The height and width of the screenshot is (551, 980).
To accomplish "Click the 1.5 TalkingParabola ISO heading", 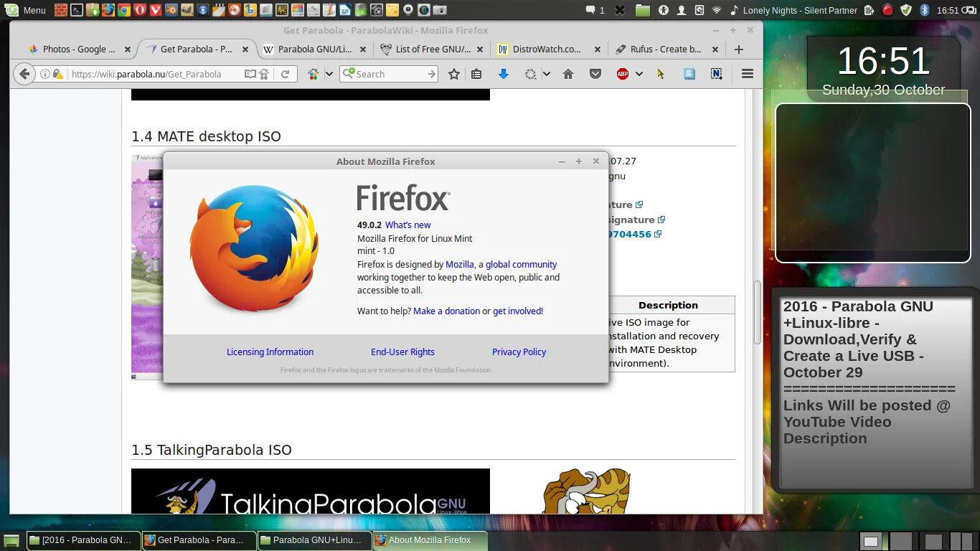I will 212,450.
